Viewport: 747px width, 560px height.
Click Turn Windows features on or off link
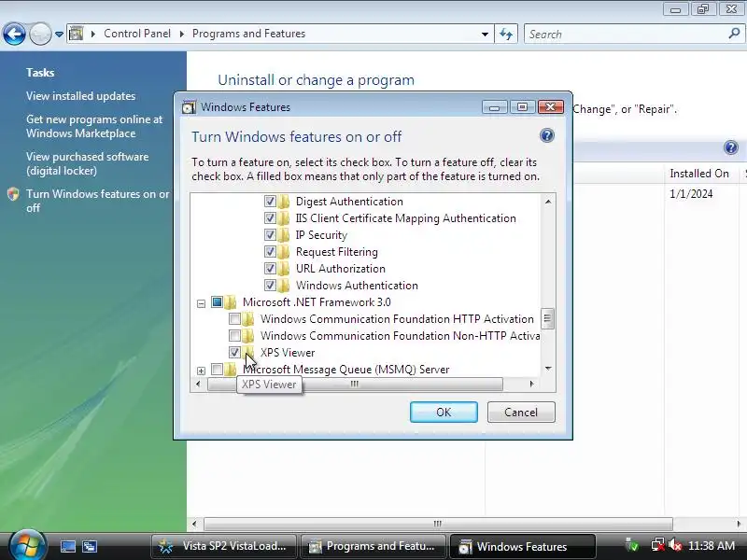click(x=98, y=201)
